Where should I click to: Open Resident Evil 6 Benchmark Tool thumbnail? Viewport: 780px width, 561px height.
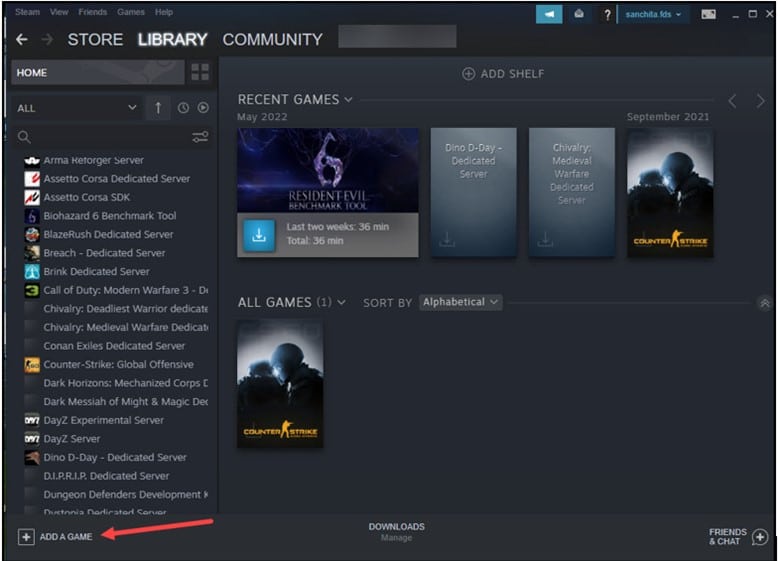pyautogui.click(x=328, y=170)
